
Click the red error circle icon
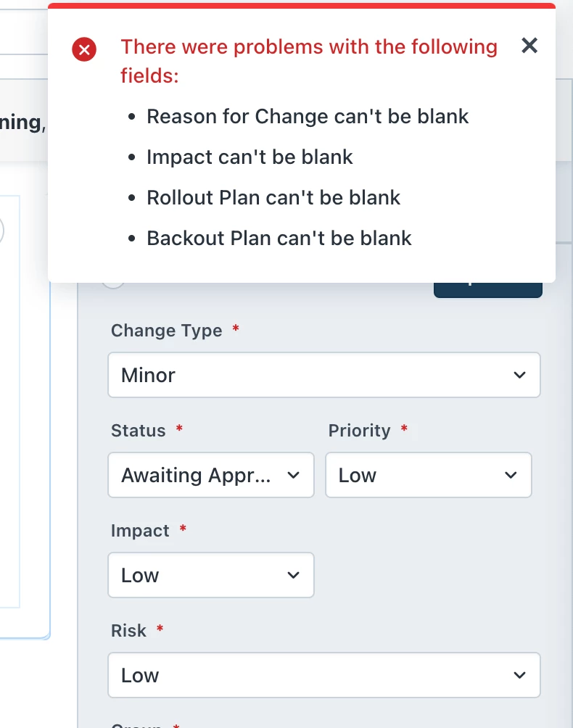click(84, 49)
